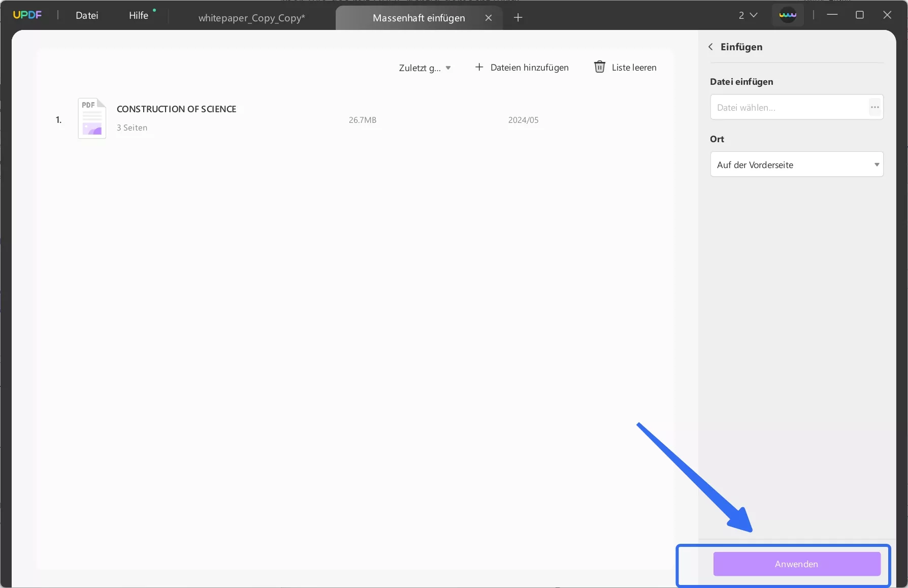Click the 26.7MB file size
Image resolution: width=908 pixels, height=588 pixels.
pyautogui.click(x=363, y=120)
